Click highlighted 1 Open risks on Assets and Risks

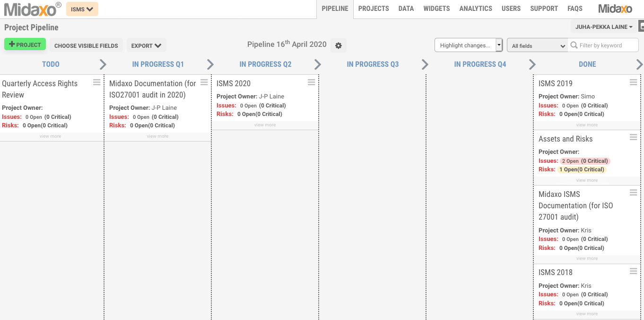(582, 169)
